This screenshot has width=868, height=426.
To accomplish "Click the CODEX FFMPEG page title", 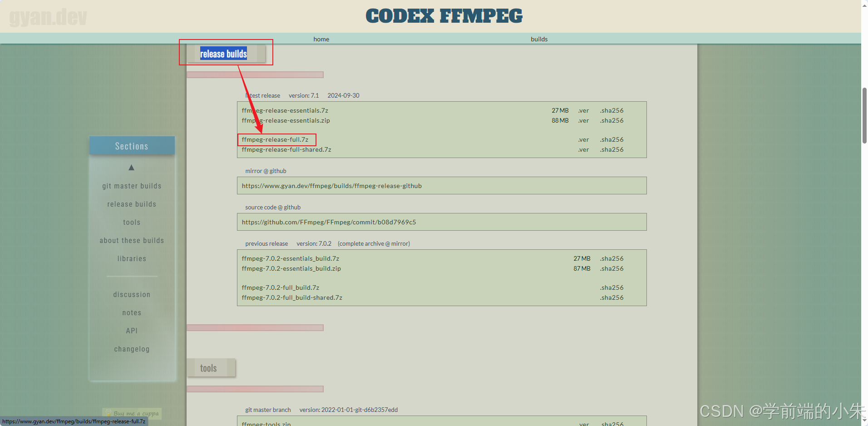I will click(x=444, y=16).
